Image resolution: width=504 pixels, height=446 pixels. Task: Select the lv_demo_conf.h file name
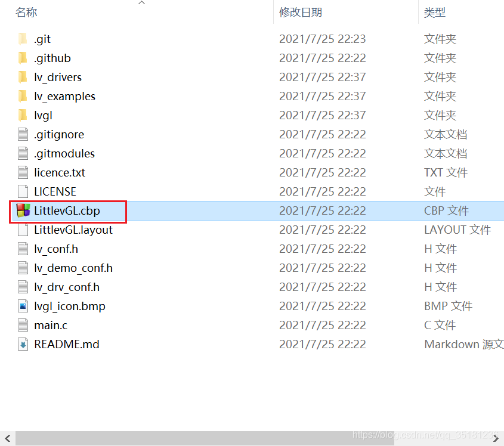(x=73, y=268)
